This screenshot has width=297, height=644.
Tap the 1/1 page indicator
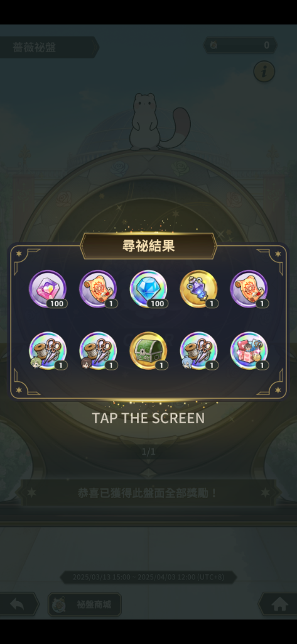point(148,452)
